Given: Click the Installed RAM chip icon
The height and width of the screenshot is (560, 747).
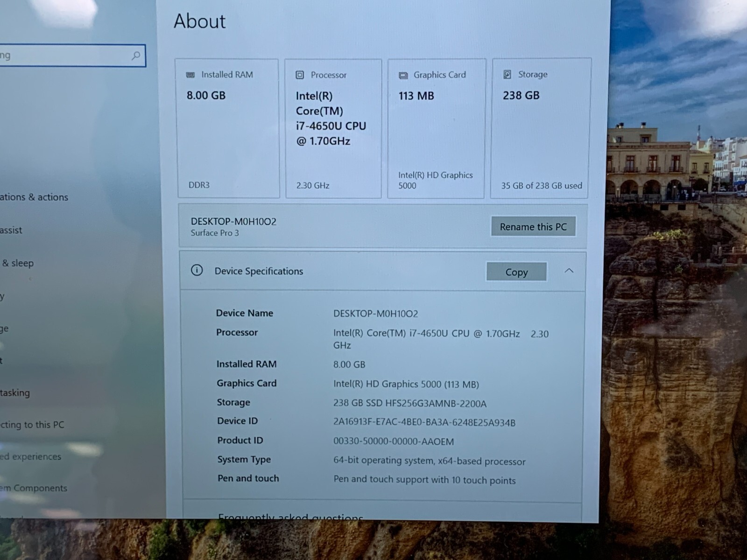Looking at the screenshot, I should tap(190, 75).
